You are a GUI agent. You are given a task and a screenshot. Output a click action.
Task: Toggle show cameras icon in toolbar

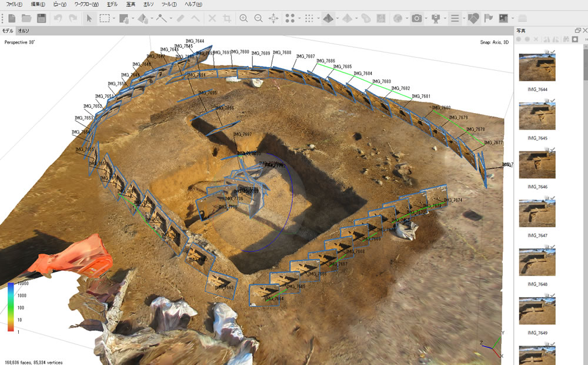click(x=417, y=18)
